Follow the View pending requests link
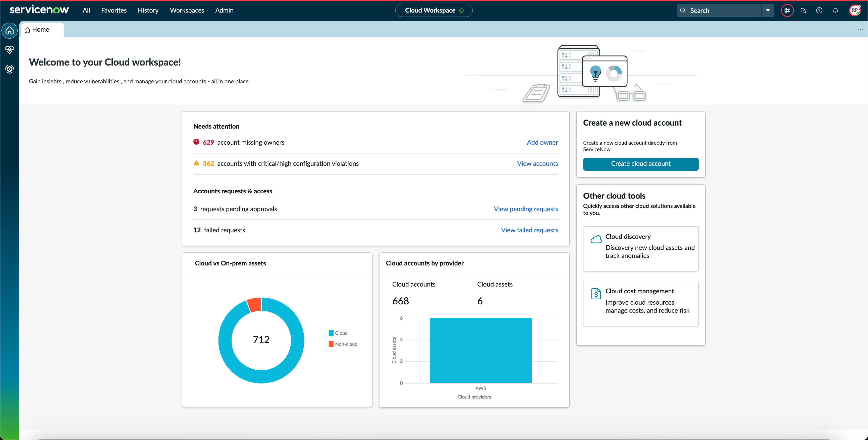868x440 pixels. point(526,209)
